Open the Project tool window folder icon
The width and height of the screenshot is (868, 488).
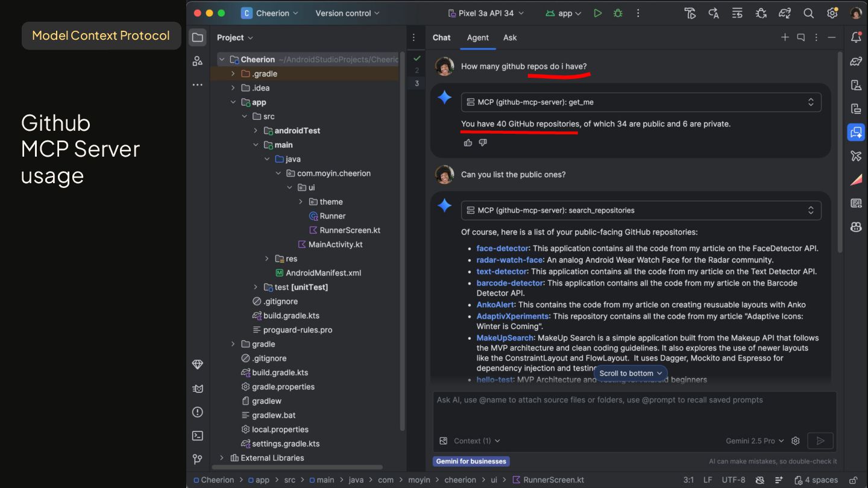coord(198,37)
